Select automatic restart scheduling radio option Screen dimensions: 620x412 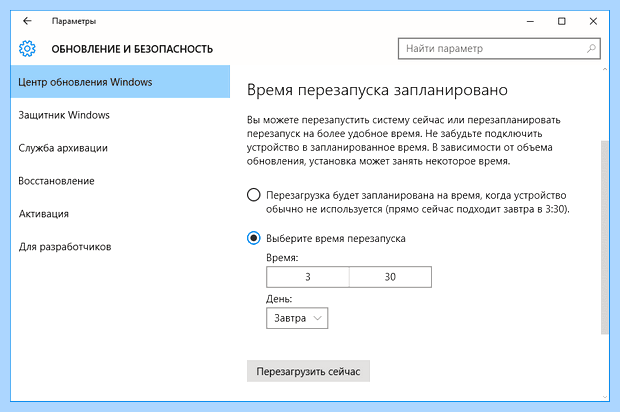[253, 195]
